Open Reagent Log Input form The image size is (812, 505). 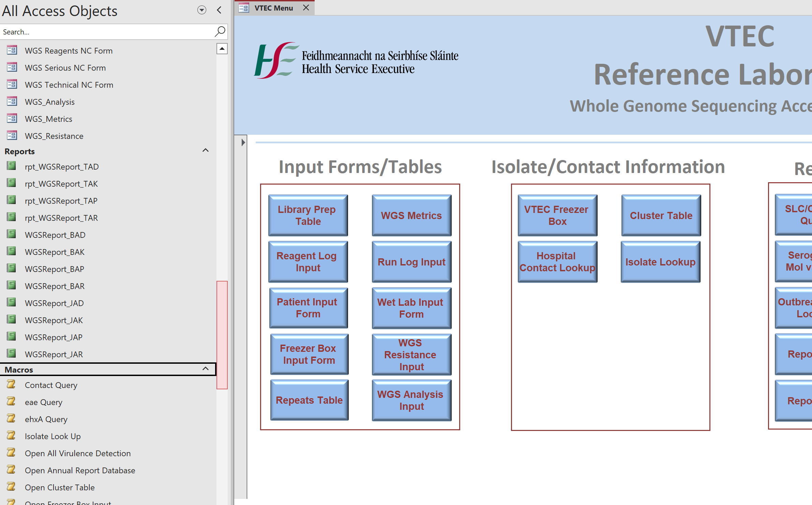tap(308, 262)
